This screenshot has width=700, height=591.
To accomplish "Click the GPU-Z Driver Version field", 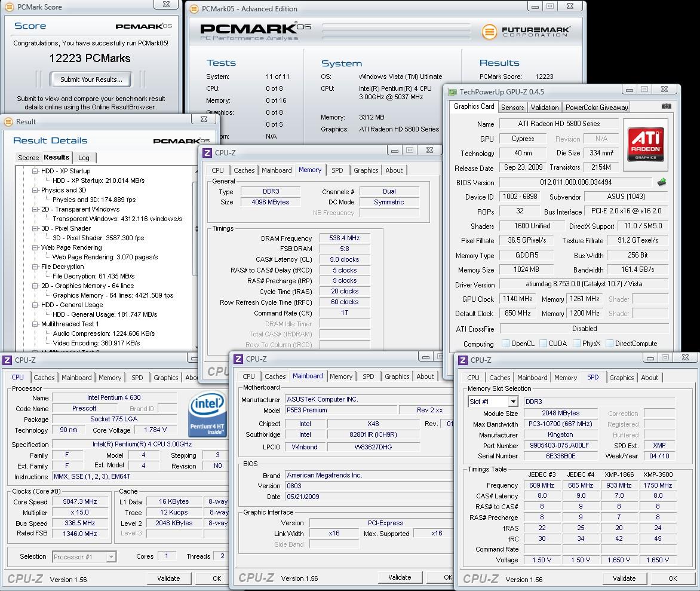I will click(584, 284).
